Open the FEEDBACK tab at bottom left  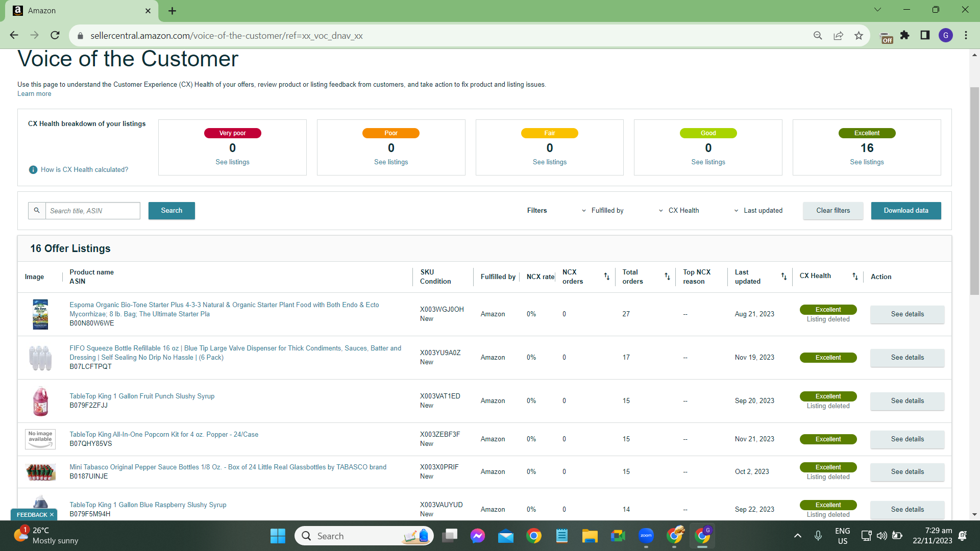(x=34, y=515)
